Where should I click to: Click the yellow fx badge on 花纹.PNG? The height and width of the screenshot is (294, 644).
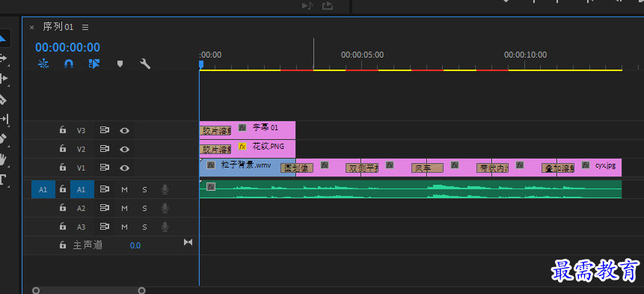coord(242,146)
